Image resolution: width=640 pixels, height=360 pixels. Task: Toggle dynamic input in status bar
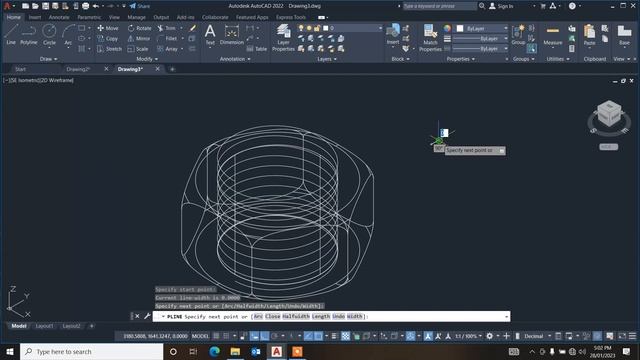[x=254, y=336]
